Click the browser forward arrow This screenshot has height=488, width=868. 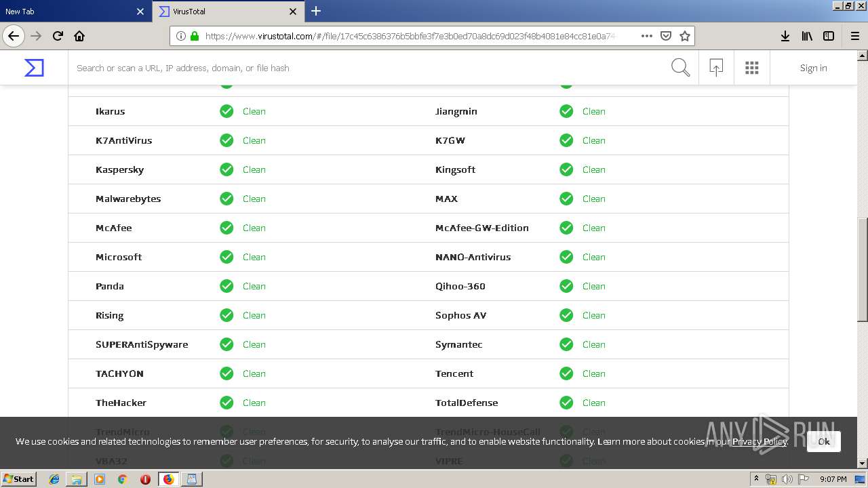click(x=36, y=36)
